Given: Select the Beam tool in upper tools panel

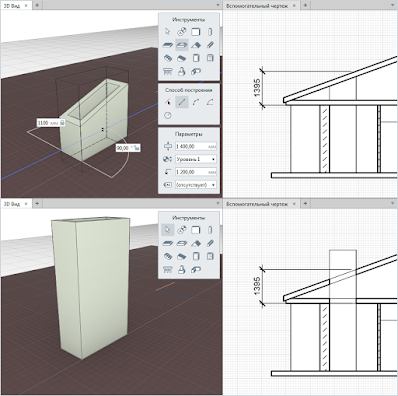Looking at the screenshot, I should [x=210, y=45].
